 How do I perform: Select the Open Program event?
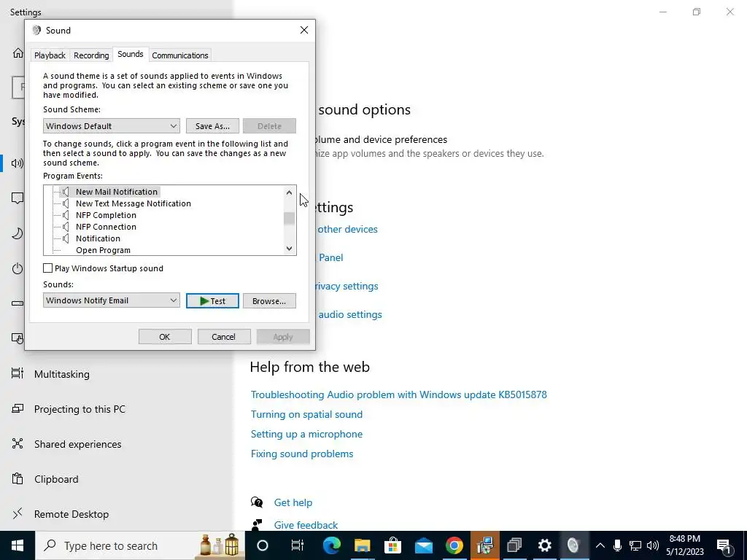(103, 250)
